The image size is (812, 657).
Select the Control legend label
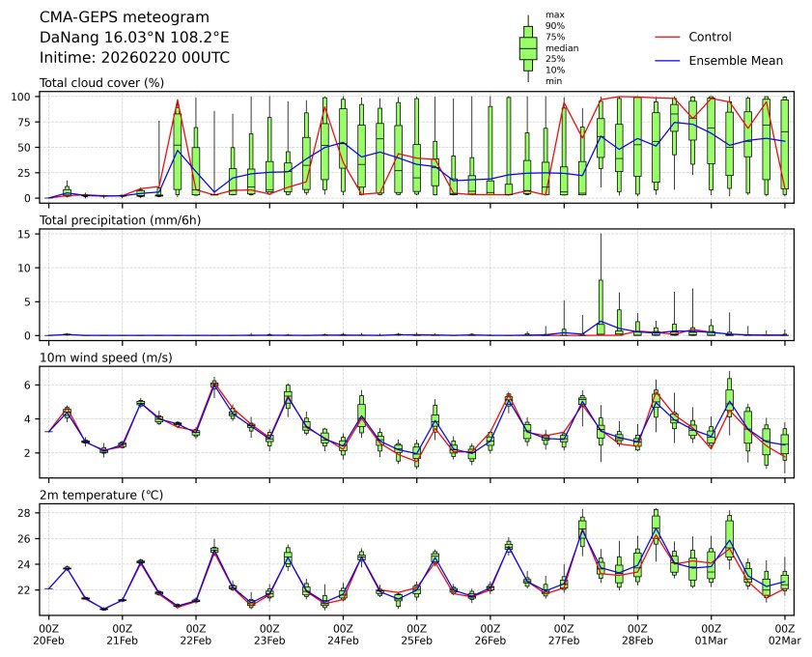(x=710, y=37)
